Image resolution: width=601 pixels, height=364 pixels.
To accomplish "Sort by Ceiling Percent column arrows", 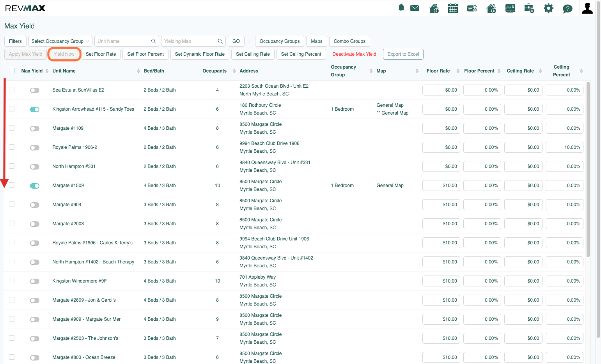I will (581, 71).
